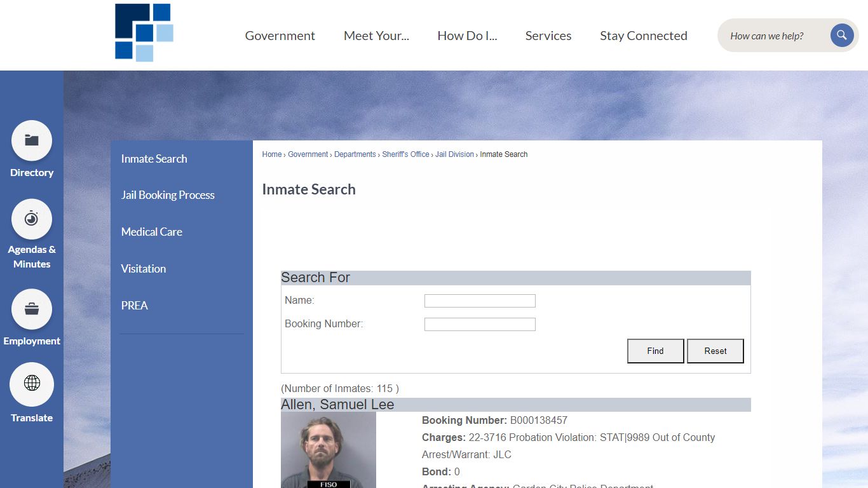This screenshot has width=868, height=488.
Task: Open the Employment briefcase icon
Action: (x=32, y=309)
